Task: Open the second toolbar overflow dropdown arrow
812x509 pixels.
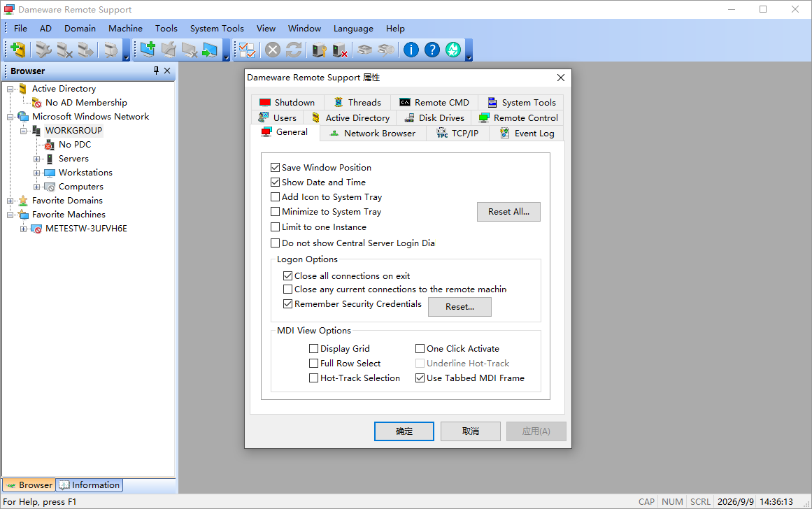Action: pyautogui.click(x=227, y=51)
